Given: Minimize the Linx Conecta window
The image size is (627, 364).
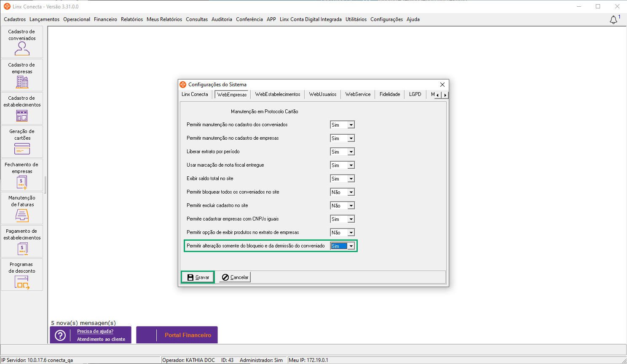Looking at the screenshot, I should (x=579, y=6).
